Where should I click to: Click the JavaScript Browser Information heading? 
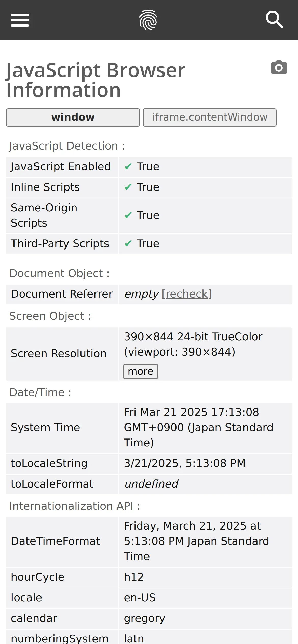(x=96, y=80)
